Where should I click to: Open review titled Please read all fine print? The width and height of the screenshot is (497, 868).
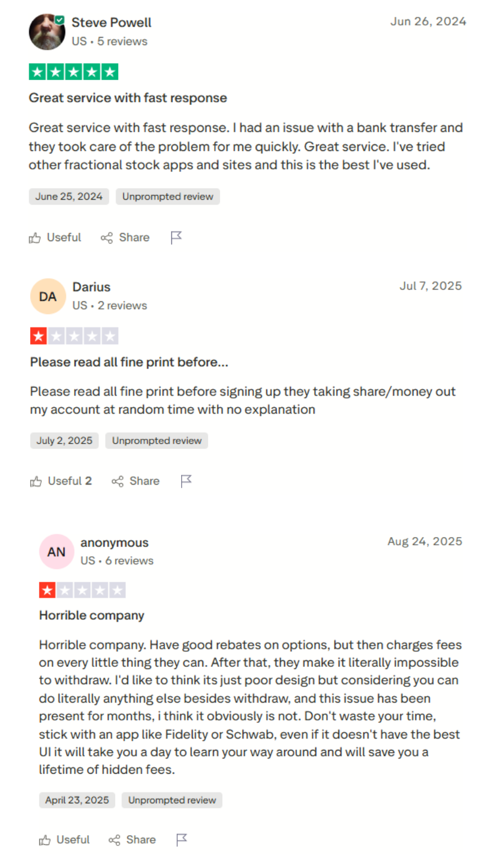tap(129, 362)
